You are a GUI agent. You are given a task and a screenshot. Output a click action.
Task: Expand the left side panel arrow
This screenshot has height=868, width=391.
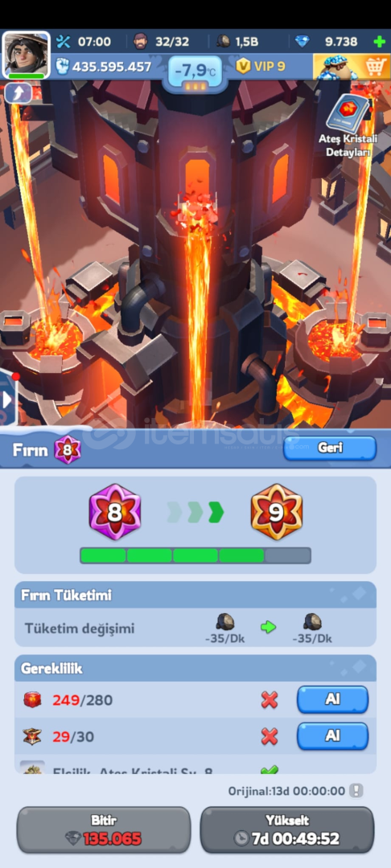pyautogui.click(x=8, y=399)
